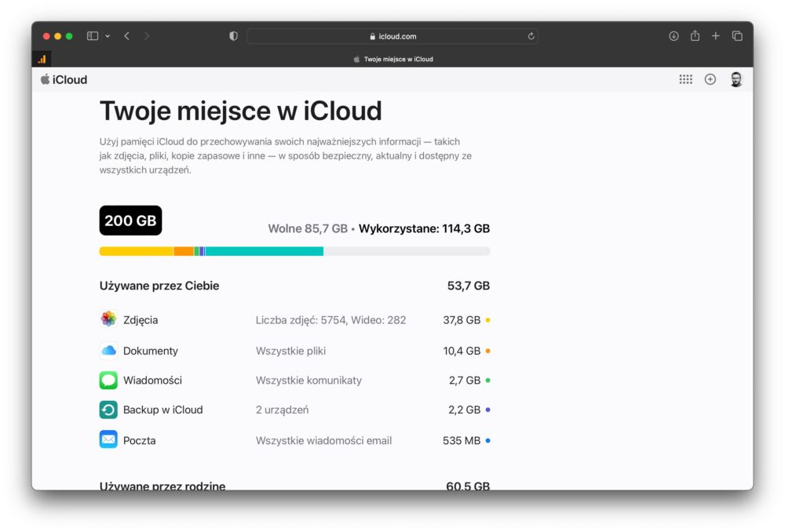Click the 200 GB plan badge
This screenshot has height=532, width=785.
click(130, 220)
